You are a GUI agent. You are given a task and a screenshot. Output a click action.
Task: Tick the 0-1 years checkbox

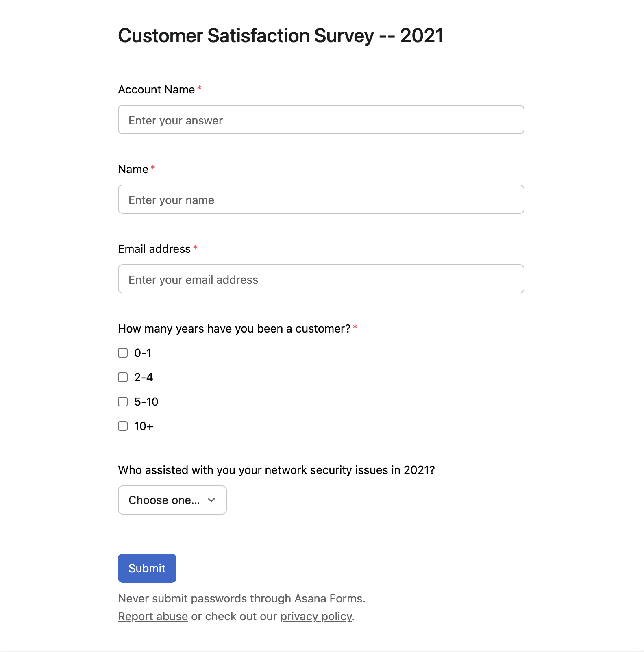[x=123, y=353]
